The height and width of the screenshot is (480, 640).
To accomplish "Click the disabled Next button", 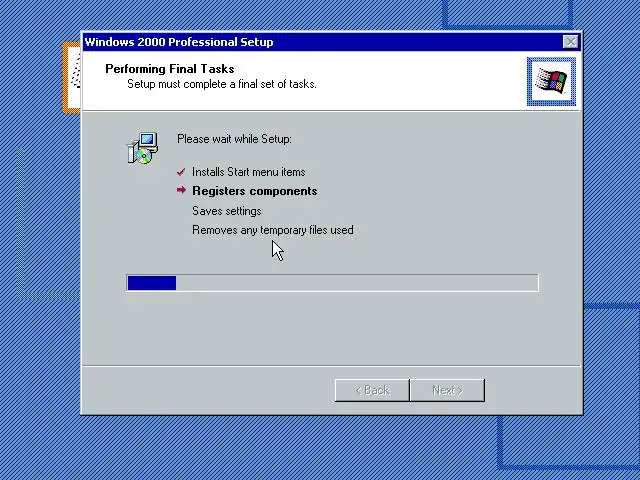I will [x=447, y=390].
